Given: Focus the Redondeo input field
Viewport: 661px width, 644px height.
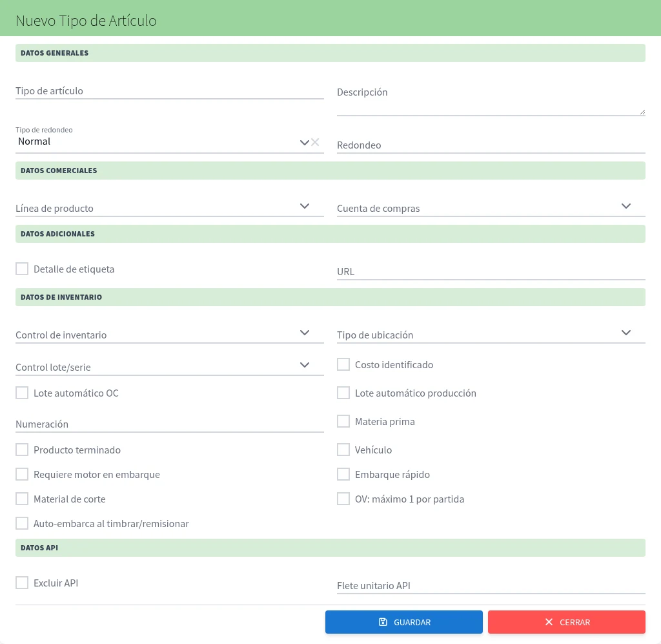Looking at the screenshot, I should [491, 145].
